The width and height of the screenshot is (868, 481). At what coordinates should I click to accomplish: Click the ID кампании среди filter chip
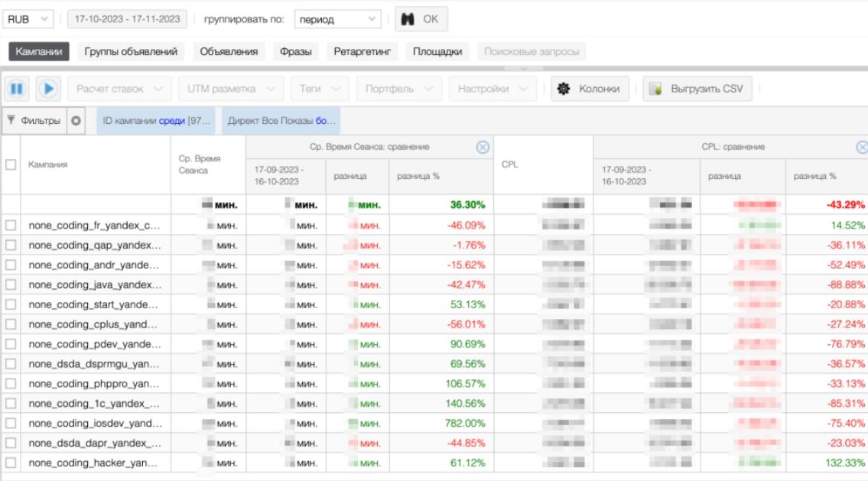(157, 121)
